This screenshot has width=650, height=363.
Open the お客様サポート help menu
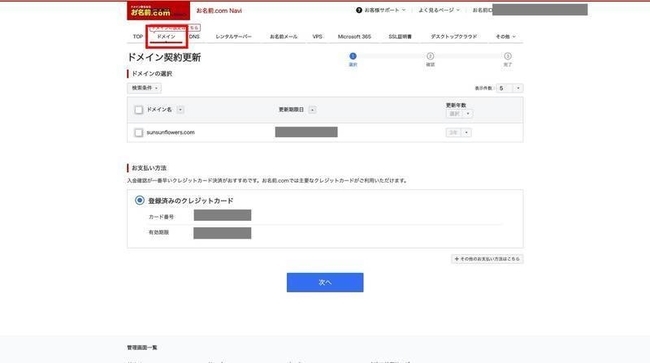pyautogui.click(x=381, y=10)
